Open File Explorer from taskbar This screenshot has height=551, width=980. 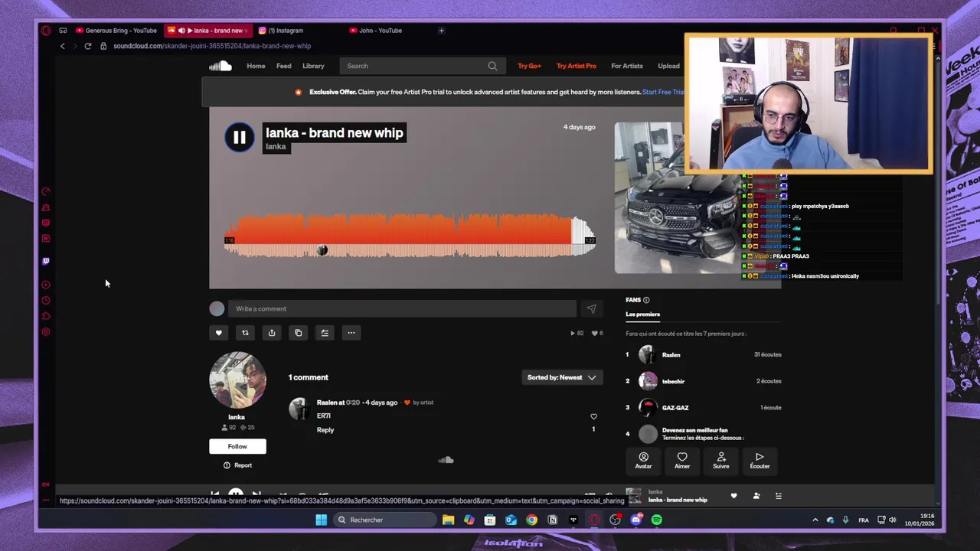tap(448, 520)
